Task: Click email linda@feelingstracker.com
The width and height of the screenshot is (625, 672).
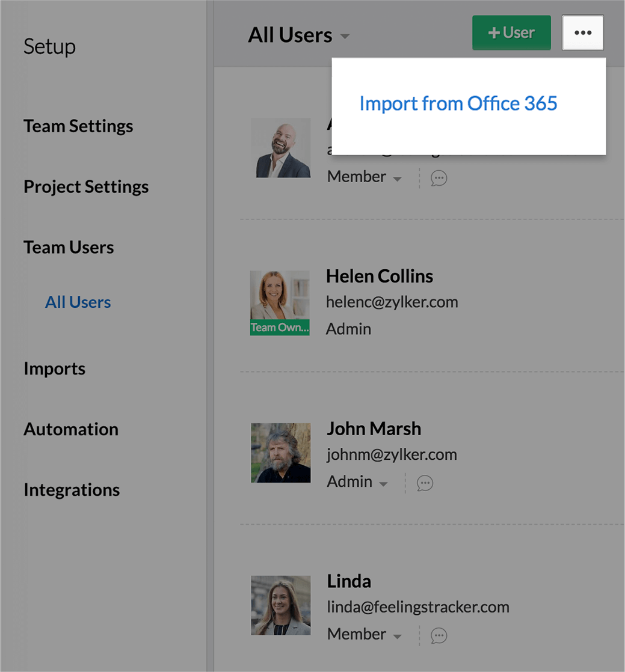Action: [x=418, y=607]
